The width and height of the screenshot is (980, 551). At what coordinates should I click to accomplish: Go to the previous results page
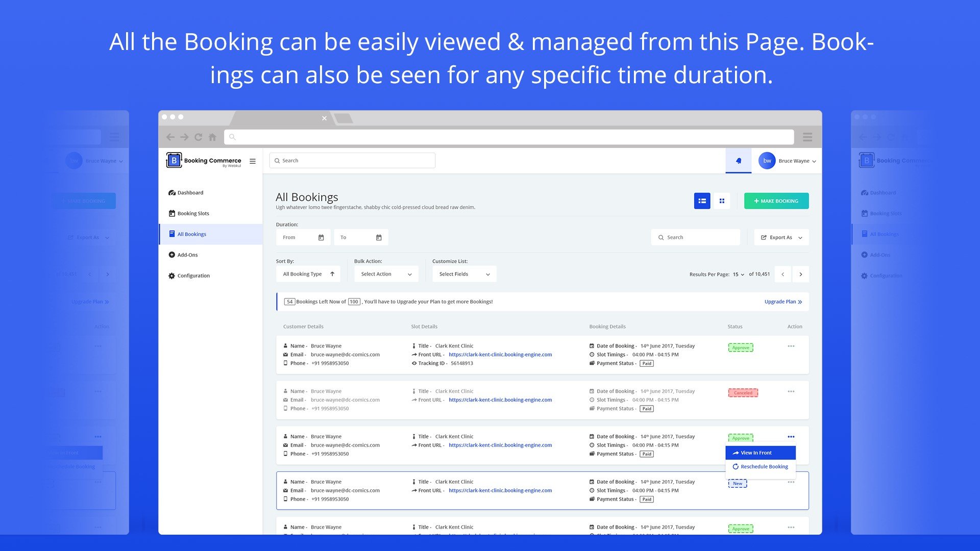pyautogui.click(x=782, y=274)
